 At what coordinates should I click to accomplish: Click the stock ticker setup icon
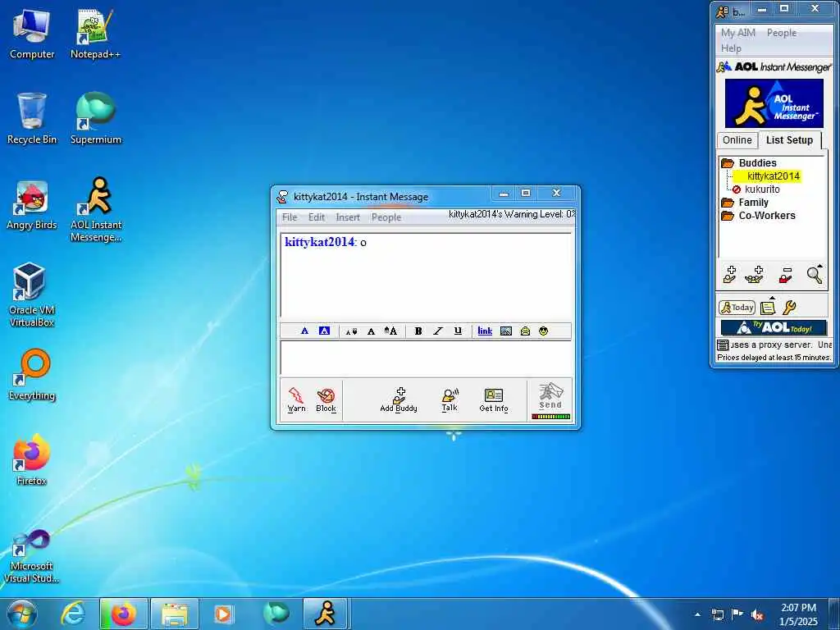coord(723,345)
